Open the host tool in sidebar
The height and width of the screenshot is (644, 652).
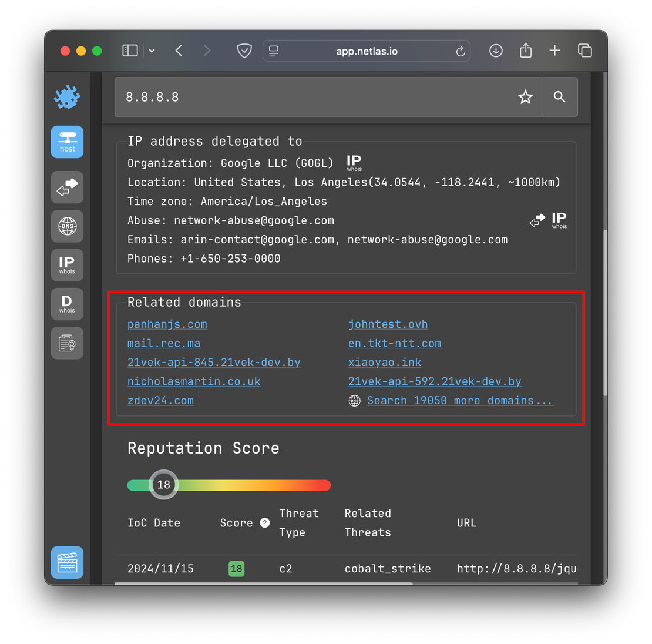click(x=67, y=142)
